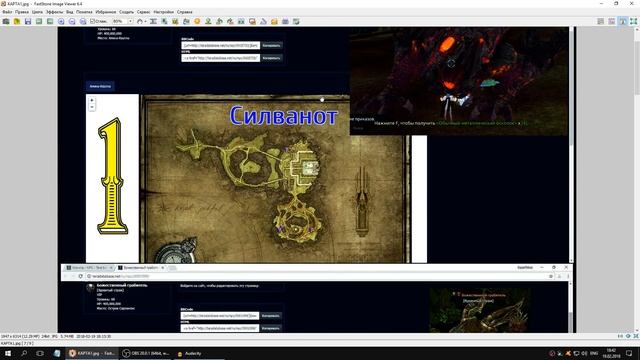Click the rotate right toolbar icon
The width and height of the screenshot is (640, 360).
pos(230,21)
